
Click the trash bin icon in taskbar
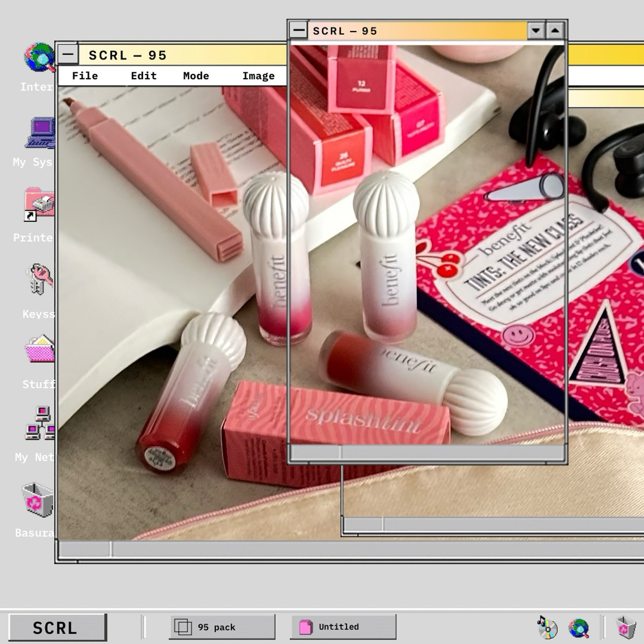click(x=626, y=627)
